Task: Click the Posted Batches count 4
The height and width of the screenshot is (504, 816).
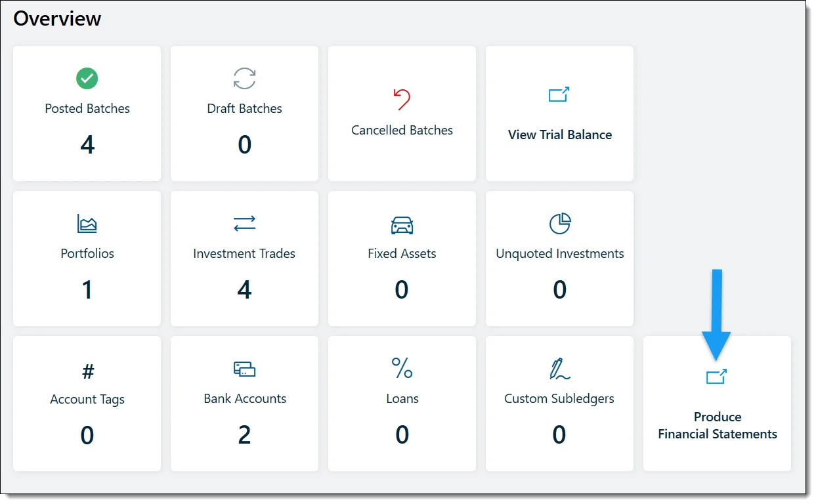Action: click(87, 144)
